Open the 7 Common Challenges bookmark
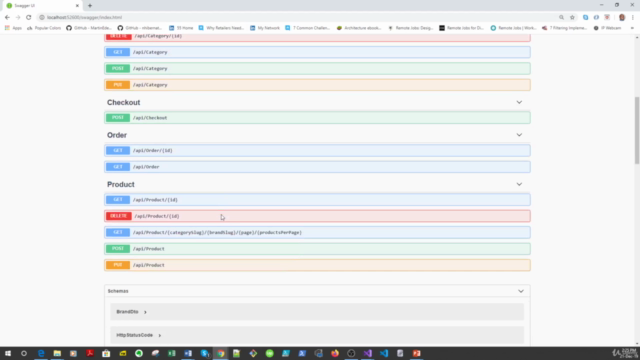The height and width of the screenshot is (360, 640). pyautogui.click(x=308, y=28)
